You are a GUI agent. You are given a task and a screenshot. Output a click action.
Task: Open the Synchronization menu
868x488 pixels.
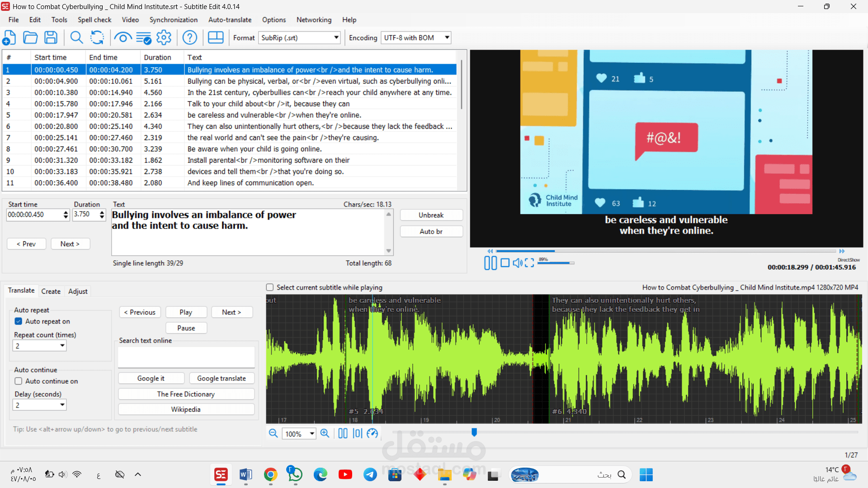tap(173, 20)
